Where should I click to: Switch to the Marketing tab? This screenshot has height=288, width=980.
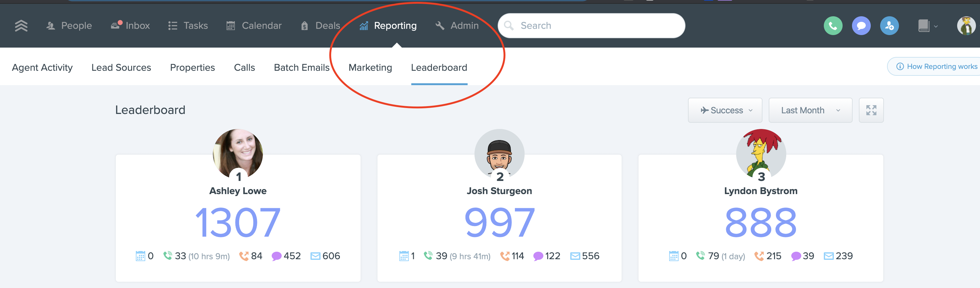click(x=370, y=67)
